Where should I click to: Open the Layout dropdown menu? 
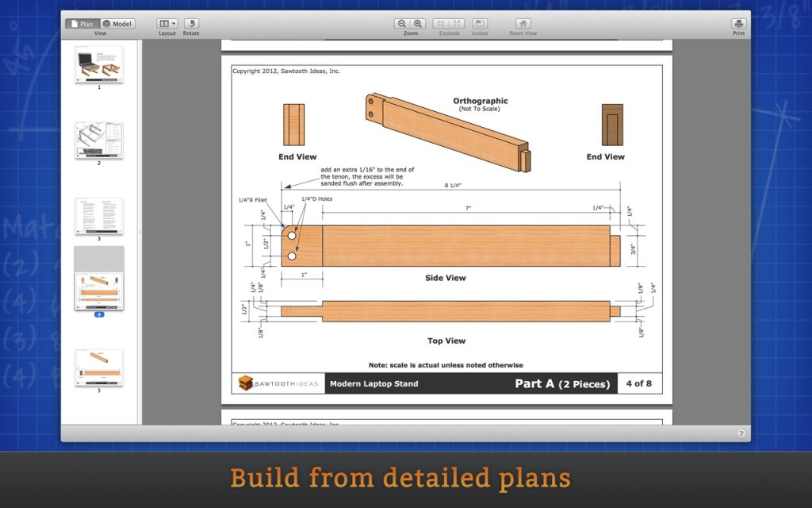[x=164, y=23]
